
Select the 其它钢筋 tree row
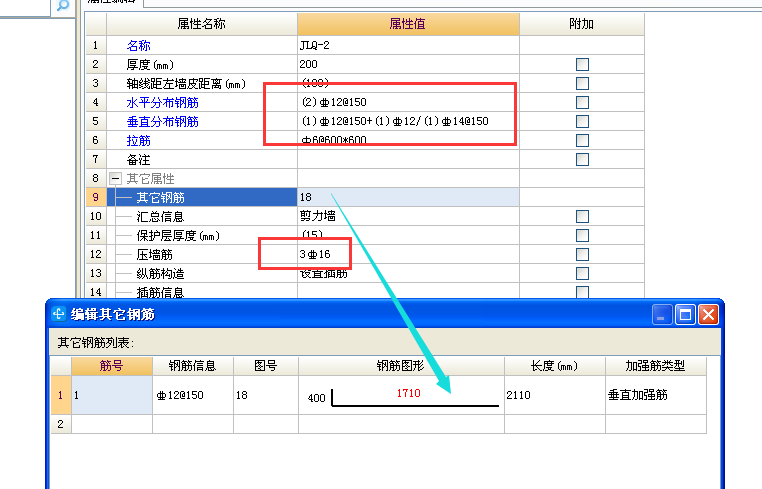point(202,197)
